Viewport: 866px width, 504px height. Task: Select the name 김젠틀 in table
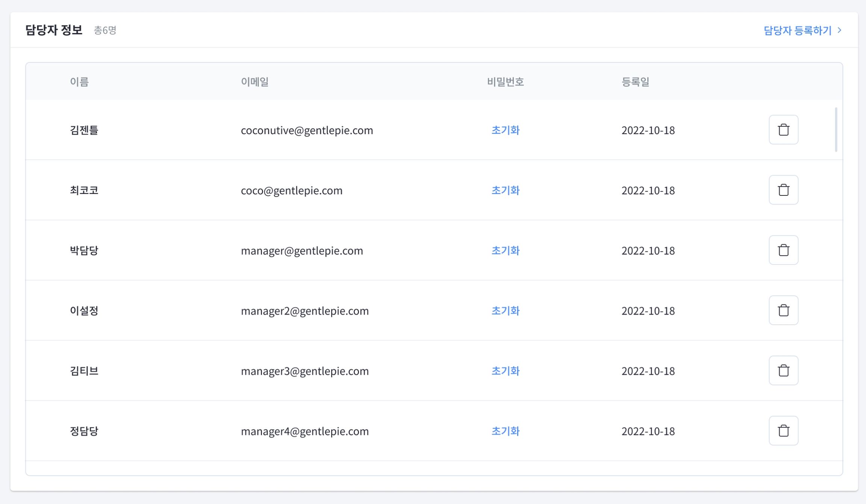coord(84,130)
